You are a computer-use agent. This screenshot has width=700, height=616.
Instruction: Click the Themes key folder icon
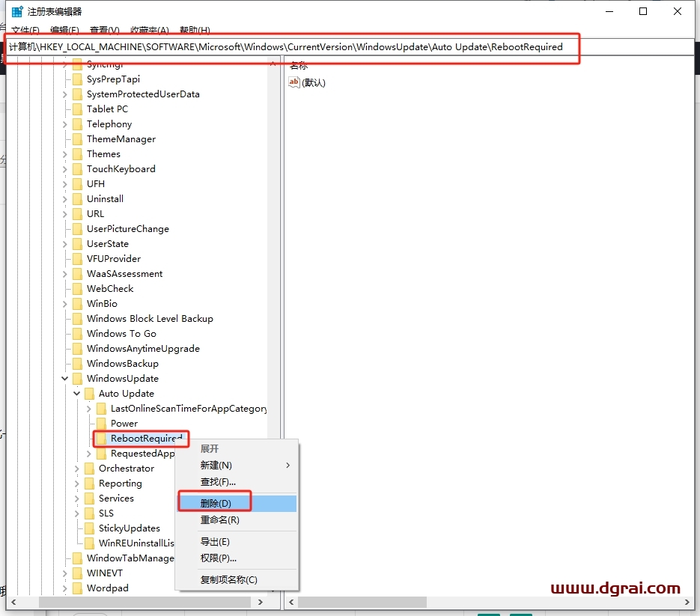77,153
